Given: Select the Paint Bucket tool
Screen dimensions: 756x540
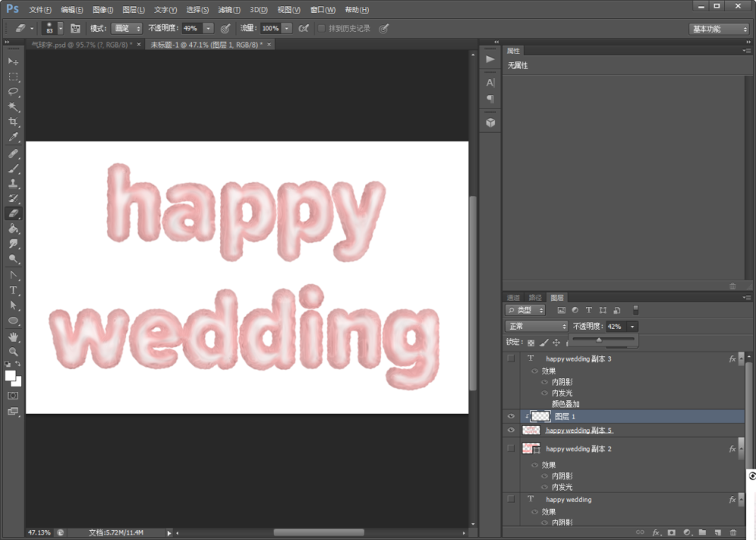Looking at the screenshot, I should (13, 228).
